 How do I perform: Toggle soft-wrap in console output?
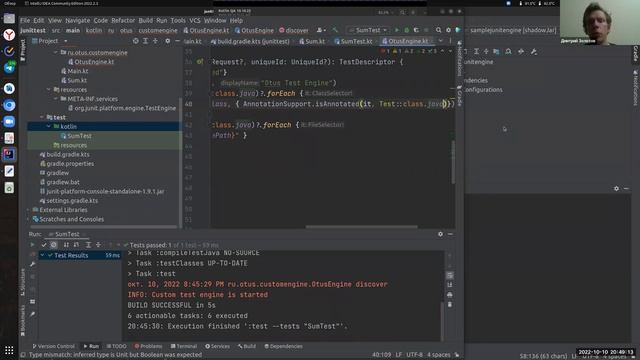(x=450, y=275)
